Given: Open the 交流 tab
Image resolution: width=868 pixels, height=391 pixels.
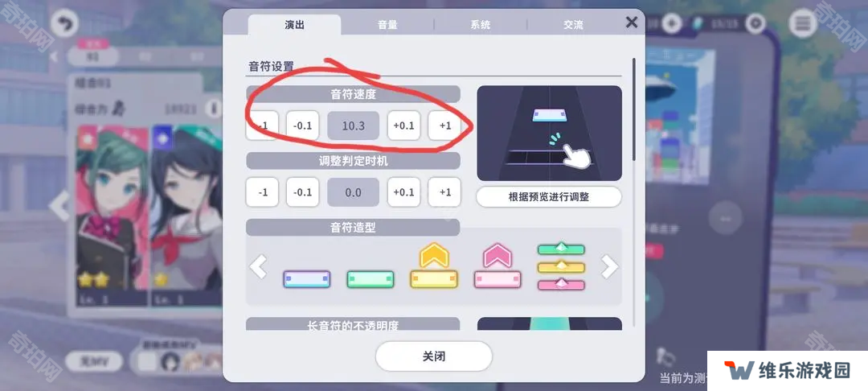Looking at the screenshot, I should 574,25.
